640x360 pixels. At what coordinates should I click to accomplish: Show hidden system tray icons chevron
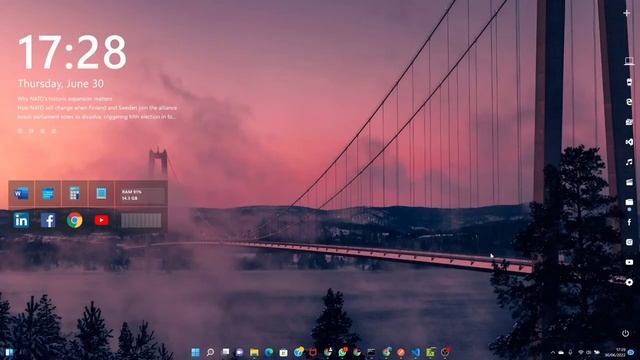553,352
